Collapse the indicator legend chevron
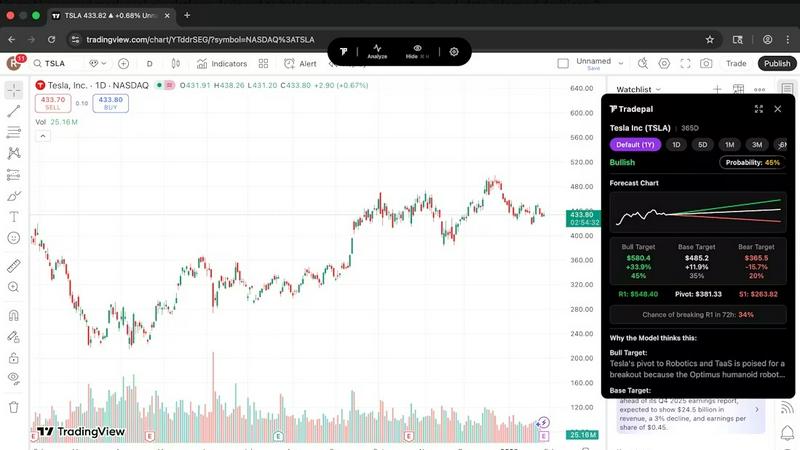 (42, 136)
